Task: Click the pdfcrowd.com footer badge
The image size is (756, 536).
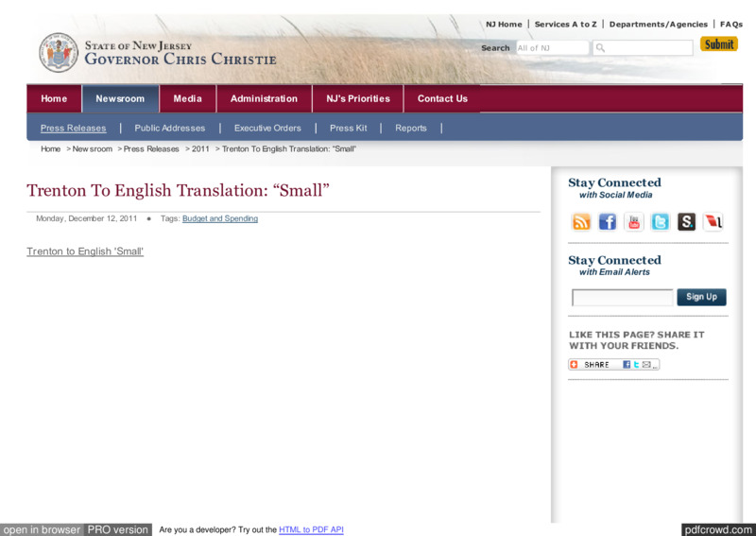Action: (718, 529)
